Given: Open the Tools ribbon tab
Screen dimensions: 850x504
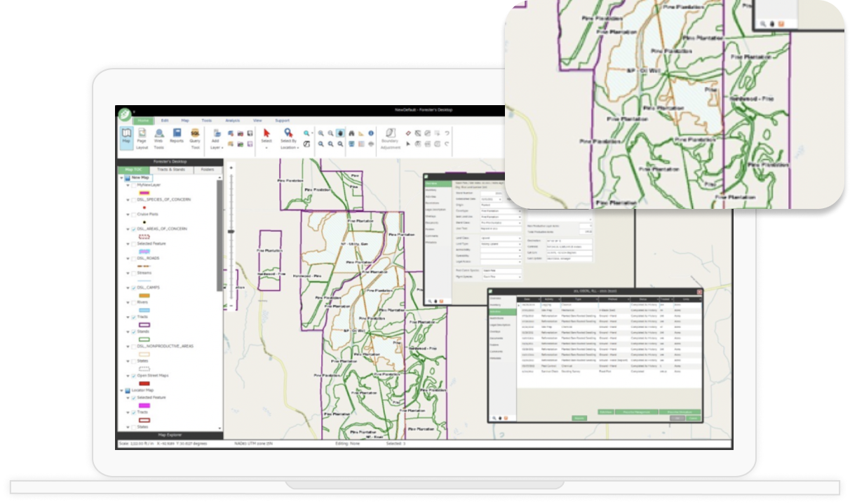Looking at the screenshot, I should [206, 121].
